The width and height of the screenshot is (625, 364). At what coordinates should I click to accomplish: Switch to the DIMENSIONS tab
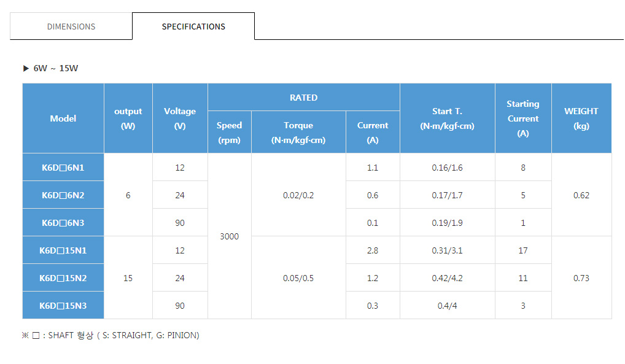click(x=71, y=26)
